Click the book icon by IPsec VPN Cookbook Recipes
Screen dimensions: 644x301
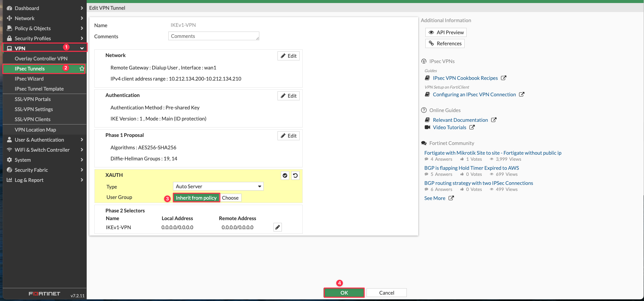point(427,78)
